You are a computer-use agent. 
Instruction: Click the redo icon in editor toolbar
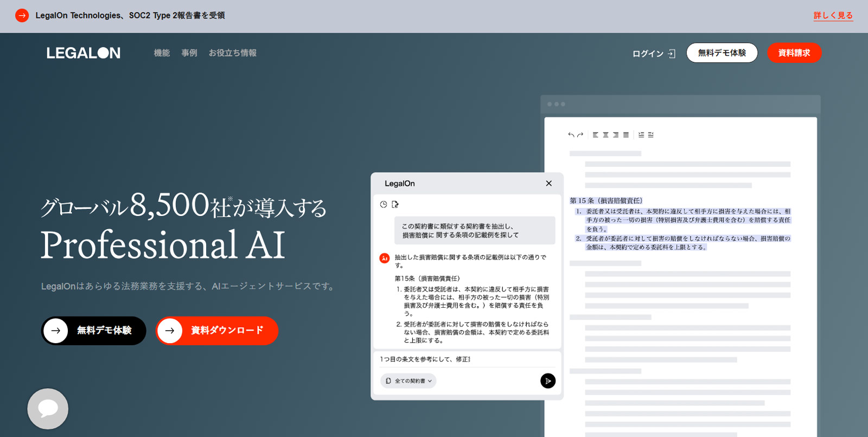(x=580, y=135)
